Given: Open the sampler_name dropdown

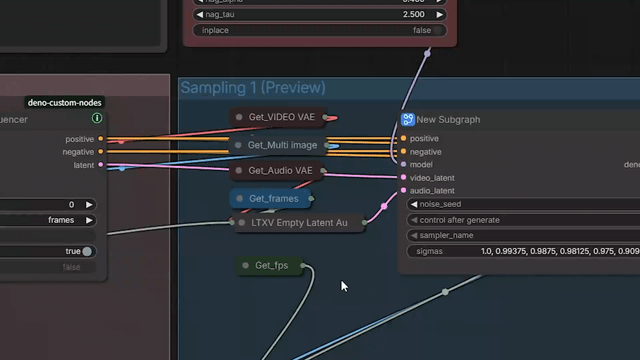Looking at the screenshot, I should 523,236.
